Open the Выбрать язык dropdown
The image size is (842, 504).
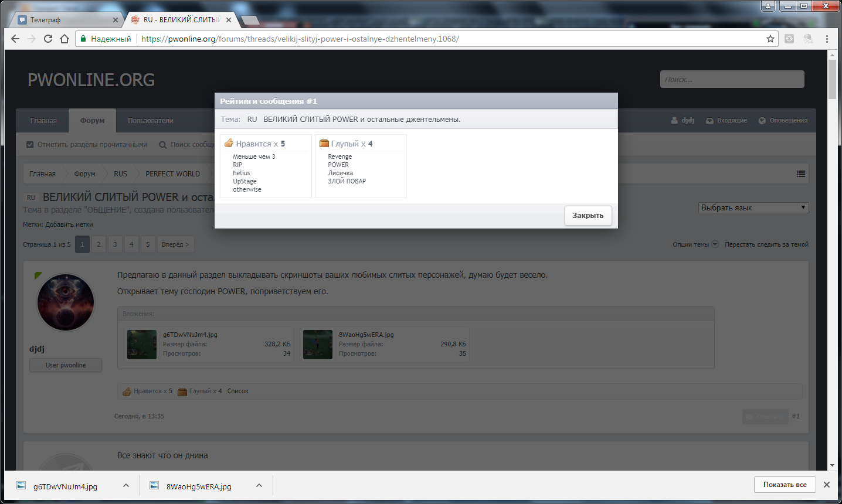click(x=753, y=207)
